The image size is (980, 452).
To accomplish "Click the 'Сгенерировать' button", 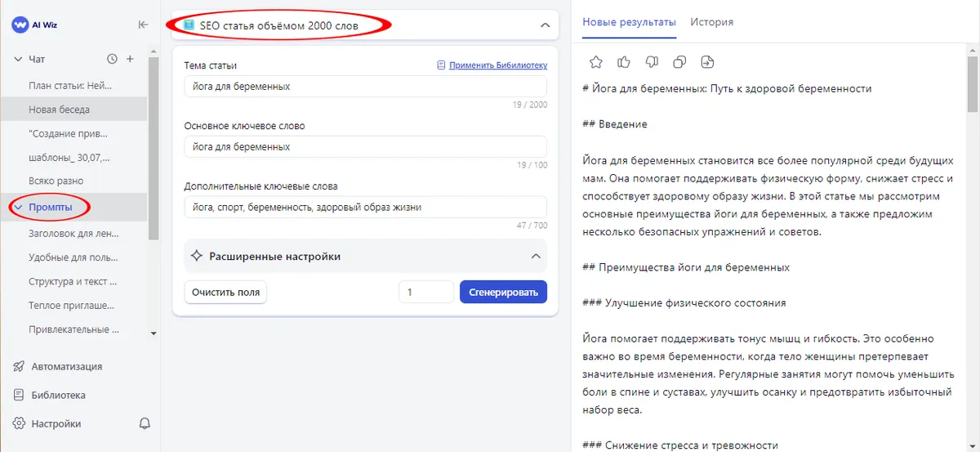I will pyautogui.click(x=503, y=292).
